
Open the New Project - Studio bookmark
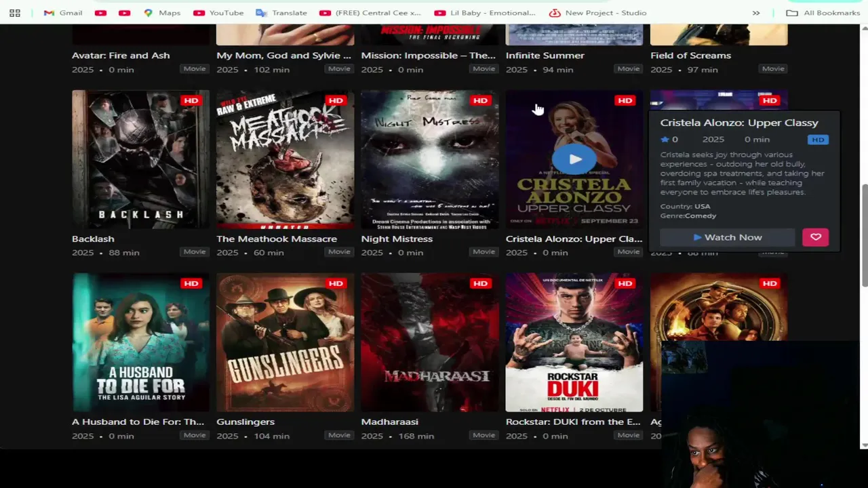tap(598, 13)
